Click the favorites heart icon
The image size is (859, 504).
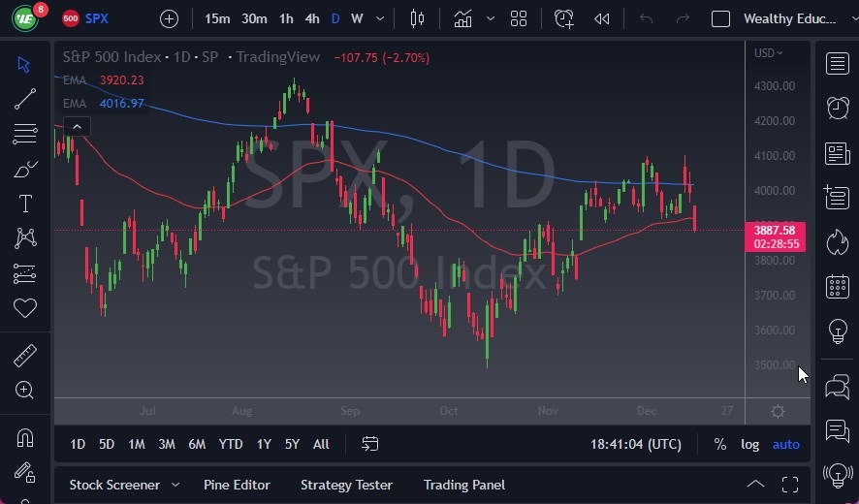[25, 308]
